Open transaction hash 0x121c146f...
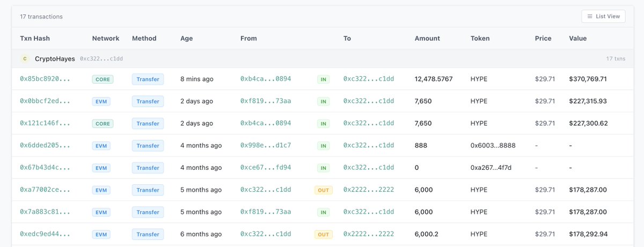This screenshot has width=644, height=247. [45, 123]
